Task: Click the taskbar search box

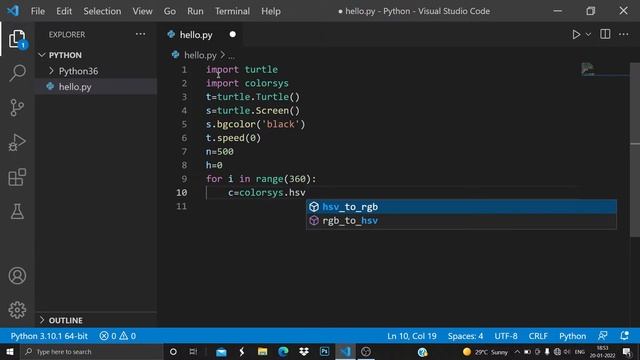Action: point(92,352)
